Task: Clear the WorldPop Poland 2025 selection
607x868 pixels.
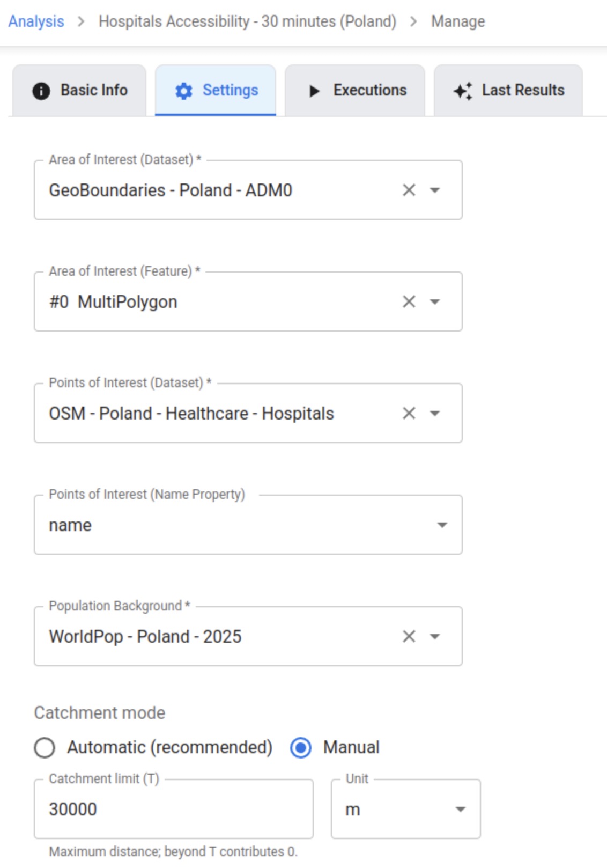Action: pyautogui.click(x=409, y=636)
